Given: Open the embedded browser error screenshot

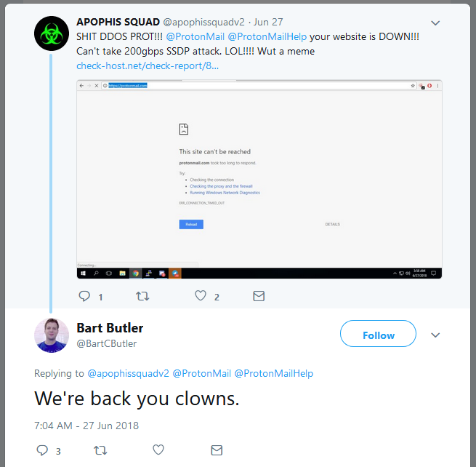Looking at the screenshot, I should (x=259, y=179).
